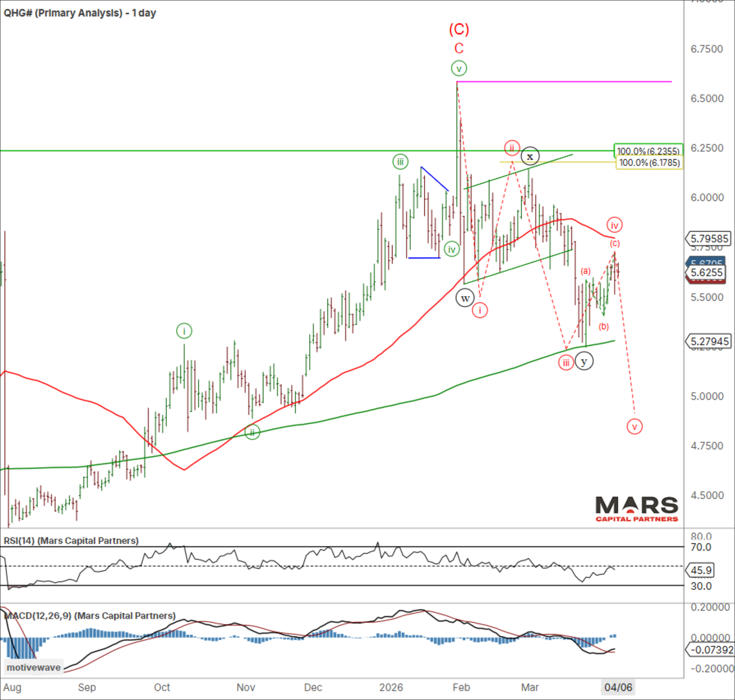
Task: Select the 45.9 RSI value tag
Action: [x=700, y=570]
